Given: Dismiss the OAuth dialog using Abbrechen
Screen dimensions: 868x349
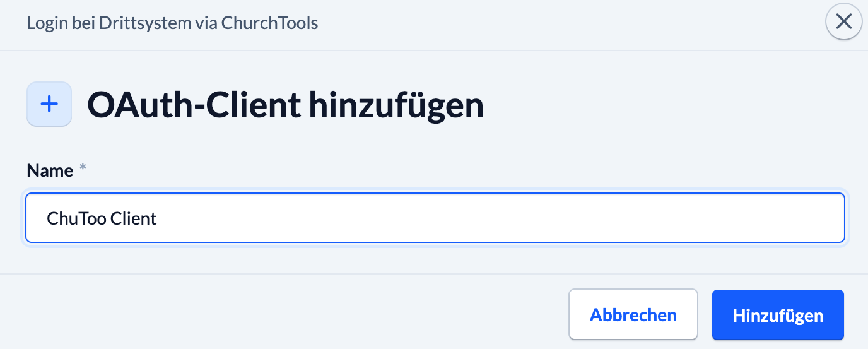Looking at the screenshot, I should pyautogui.click(x=633, y=315).
